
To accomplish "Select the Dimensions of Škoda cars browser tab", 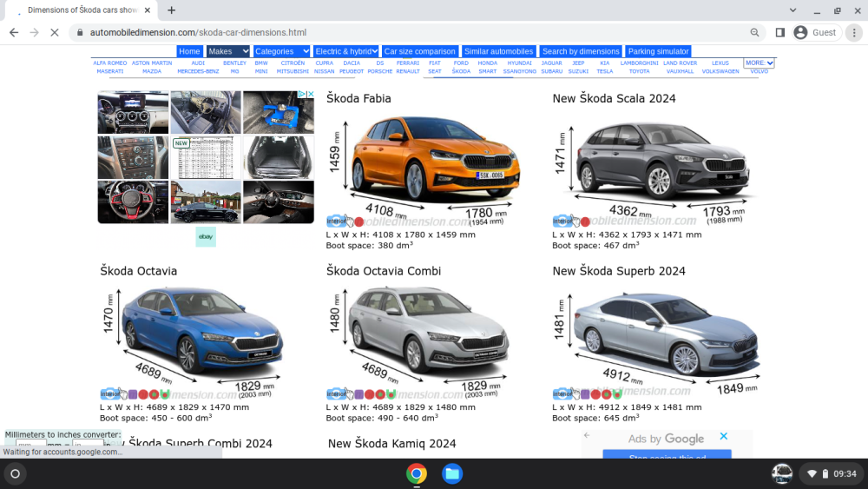I will (x=82, y=10).
